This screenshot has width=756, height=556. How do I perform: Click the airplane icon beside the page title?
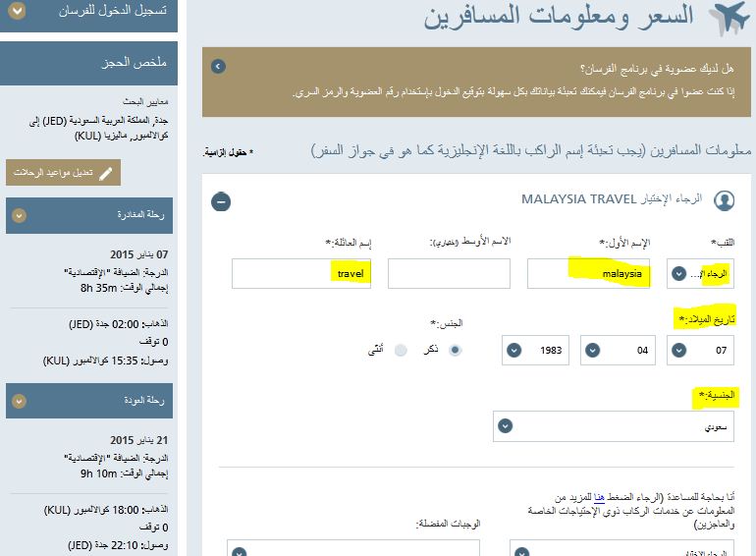(x=728, y=18)
